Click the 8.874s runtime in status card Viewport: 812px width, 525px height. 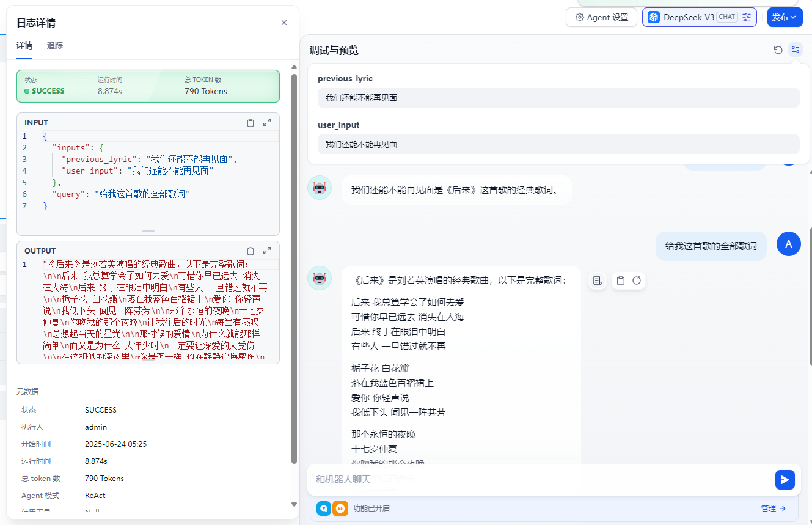tap(110, 91)
